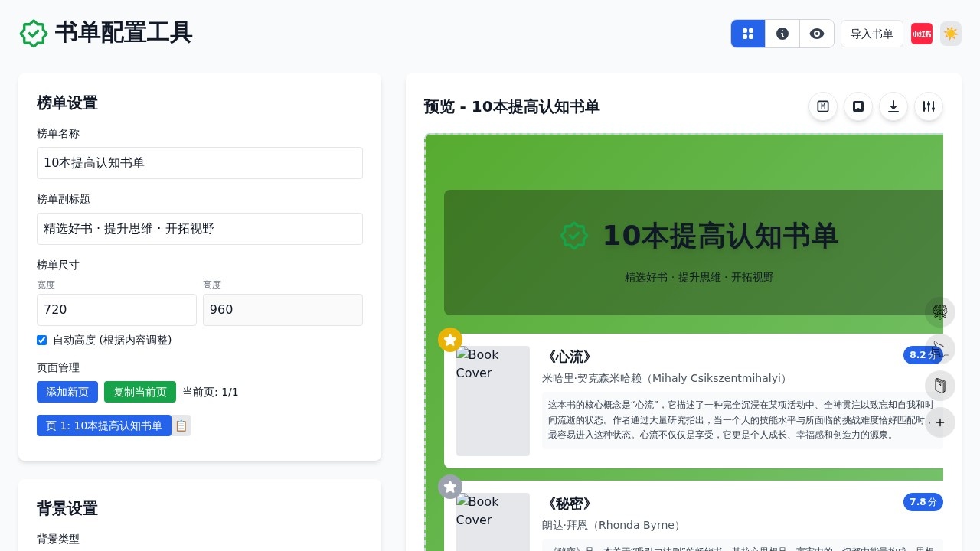This screenshot has height=551, width=980.
Task: Open the grid view mode
Action: tap(748, 34)
